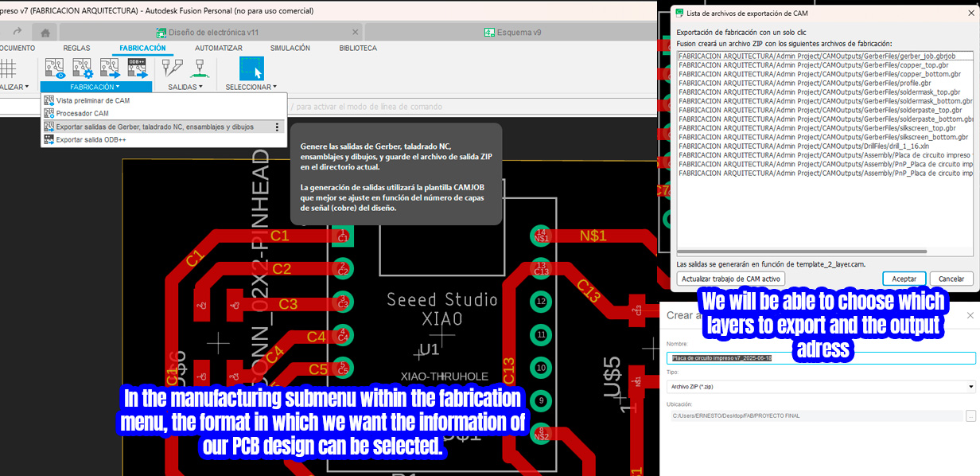Expand the Salidas dropdown

[x=185, y=87]
